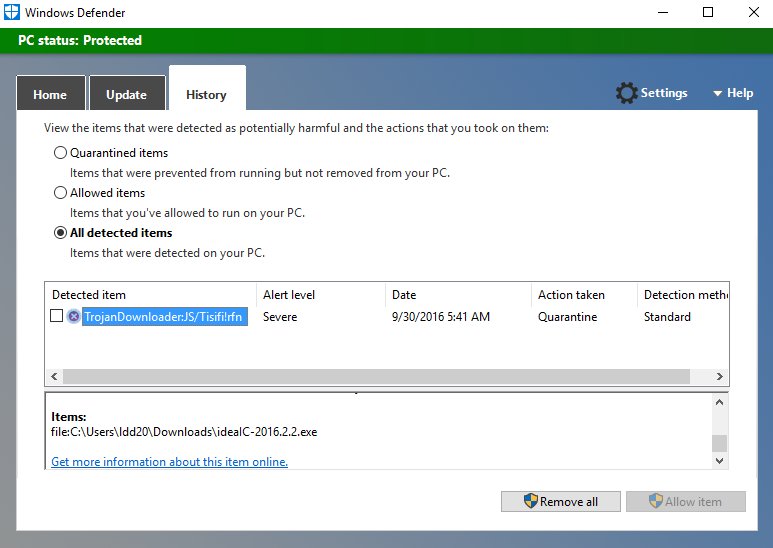Select the Quarantined items radio button

pos(60,153)
